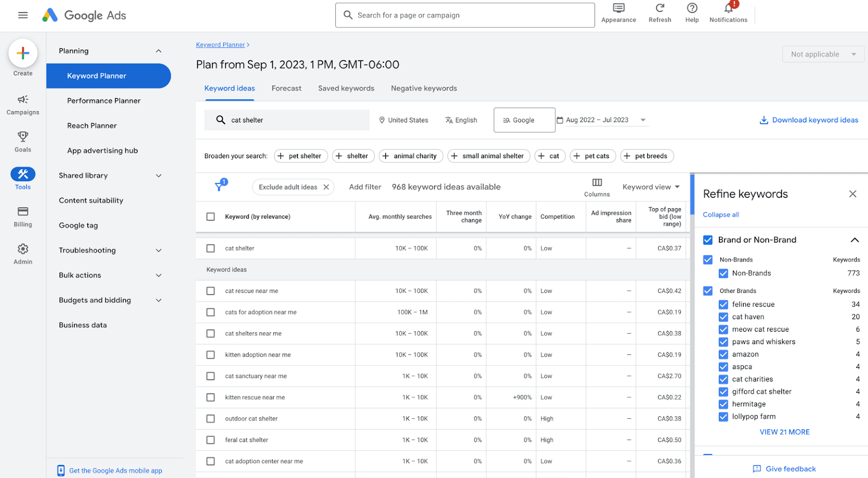Remove Exclude adult ideas filter
868x478 pixels.
point(326,187)
